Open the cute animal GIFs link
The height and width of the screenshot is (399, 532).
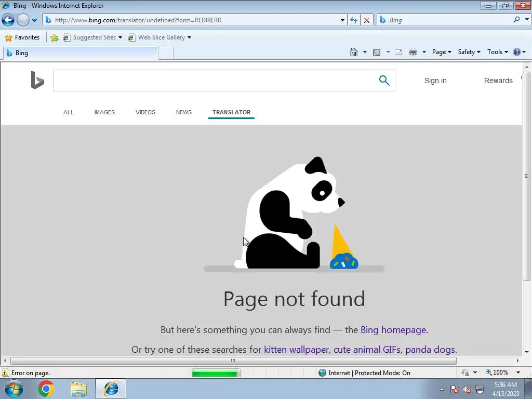[x=367, y=350]
